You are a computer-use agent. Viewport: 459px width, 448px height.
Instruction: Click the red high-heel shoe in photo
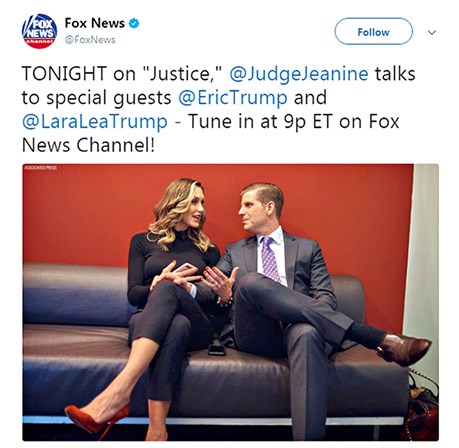(97, 418)
